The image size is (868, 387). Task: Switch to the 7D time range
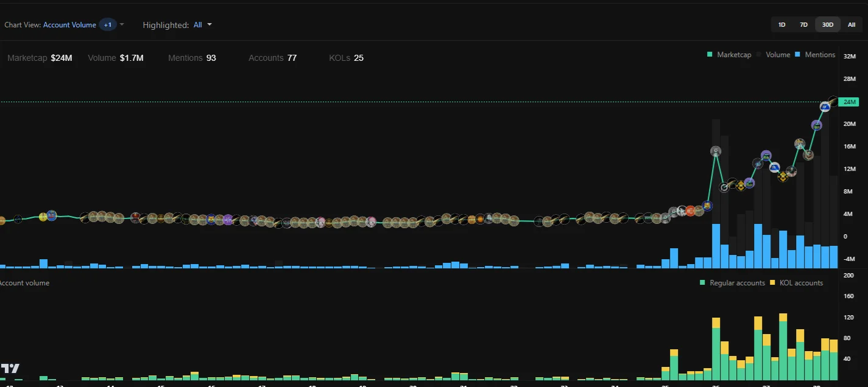coord(803,25)
